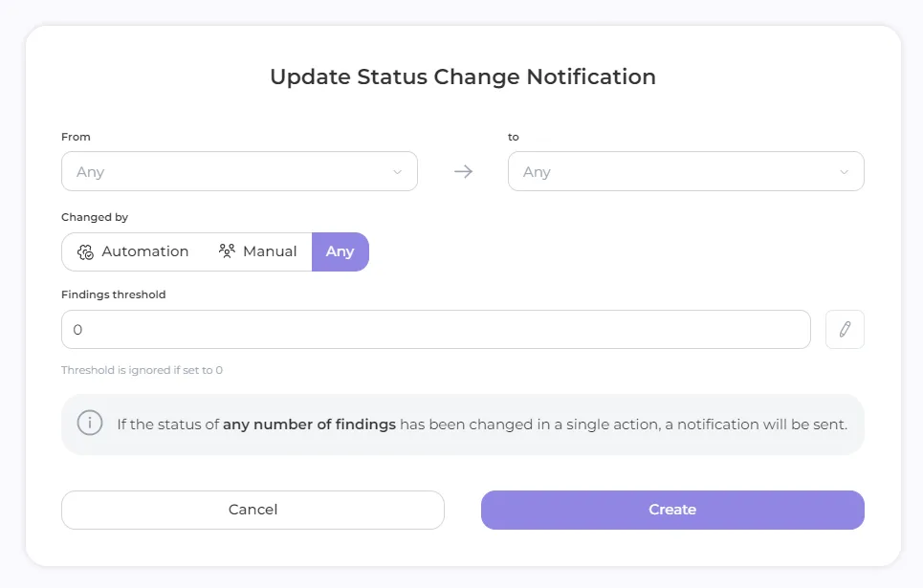
Task: Click the info circle icon
Action: pyautogui.click(x=90, y=424)
